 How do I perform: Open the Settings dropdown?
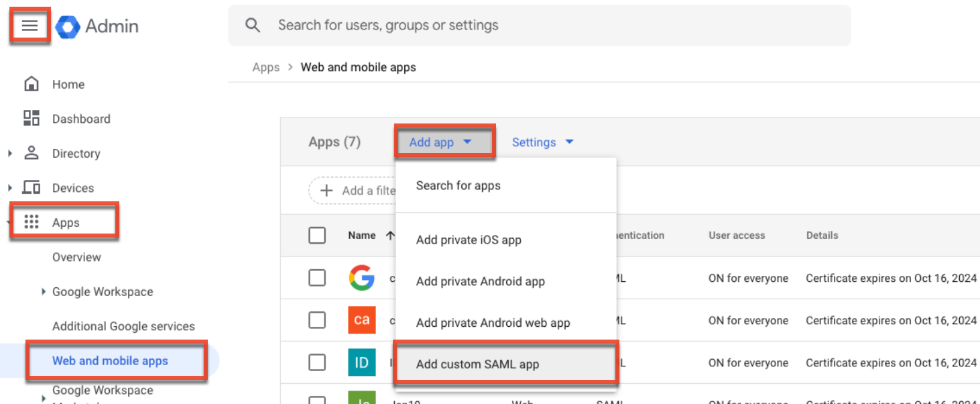(x=543, y=142)
